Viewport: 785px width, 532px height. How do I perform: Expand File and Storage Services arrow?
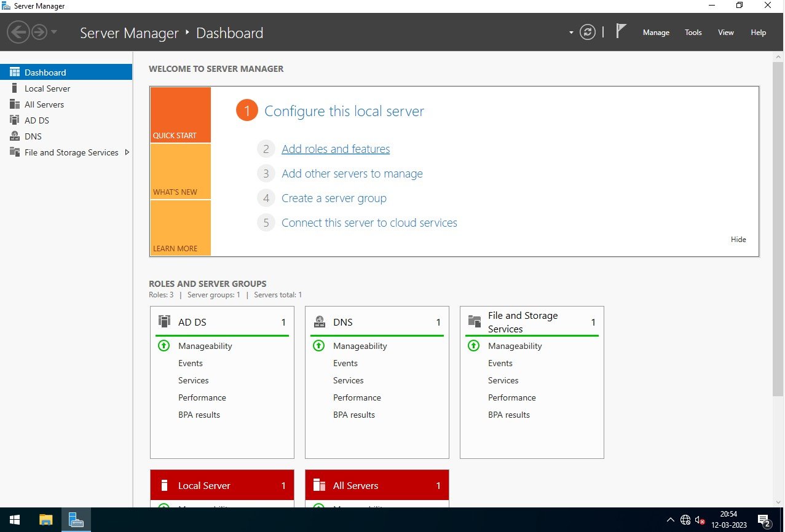(127, 152)
